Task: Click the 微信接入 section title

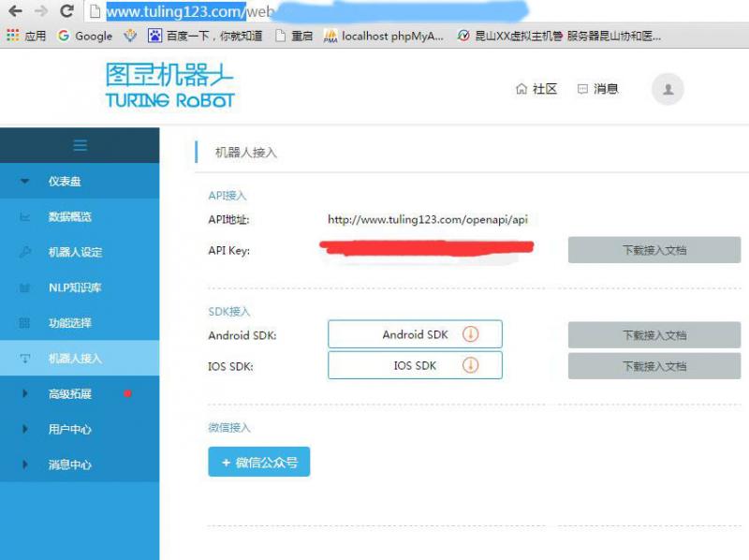Action: click(x=229, y=428)
